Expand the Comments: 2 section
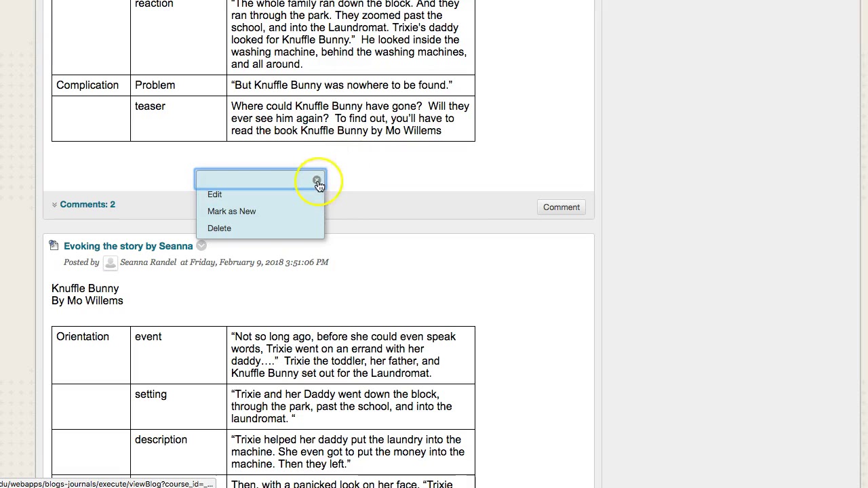This screenshot has height=488, width=868. 87,205
